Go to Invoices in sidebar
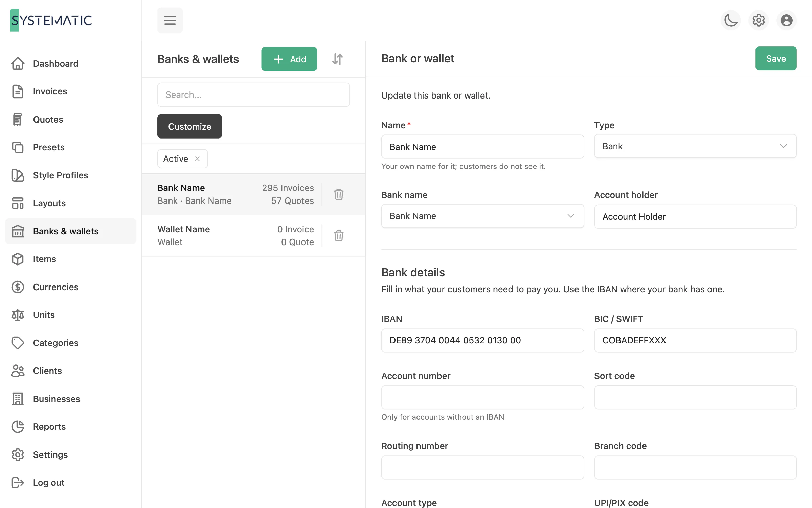The image size is (812, 508). click(70, 91)
